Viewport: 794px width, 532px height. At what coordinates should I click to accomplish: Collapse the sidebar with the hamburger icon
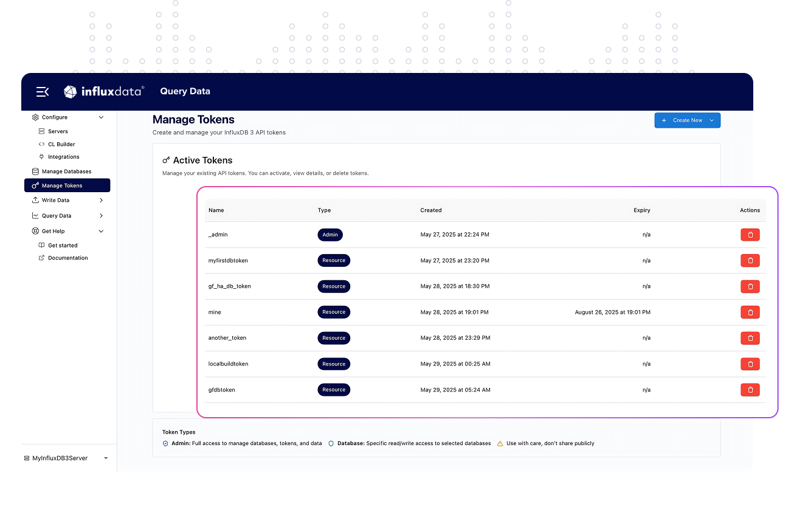click(x=43, y=92)
